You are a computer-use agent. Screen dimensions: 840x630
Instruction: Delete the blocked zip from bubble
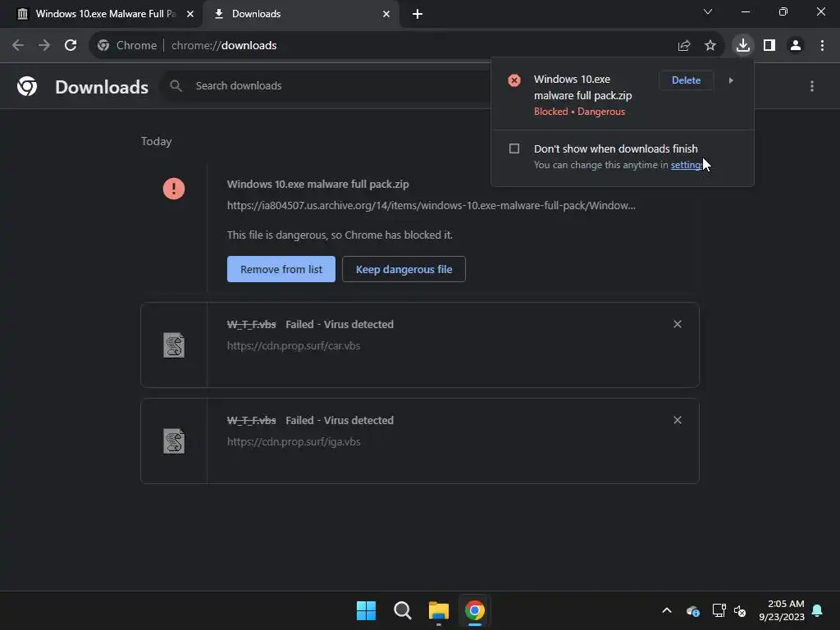click(687, 80)
